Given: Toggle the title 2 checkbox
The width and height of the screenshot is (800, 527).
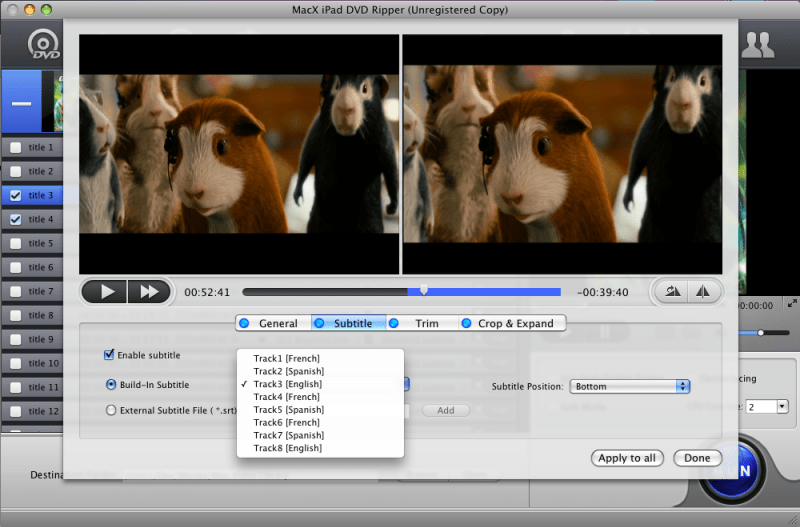Looking at the screenshot, I should (x=16, y=171).
